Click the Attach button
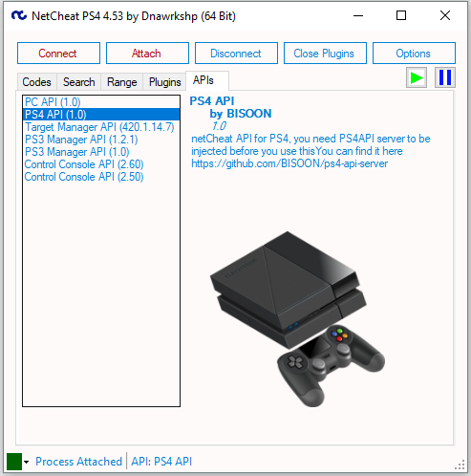Image resolution: width=471 pixels, height=476 pixels. [x=147, y=54]
